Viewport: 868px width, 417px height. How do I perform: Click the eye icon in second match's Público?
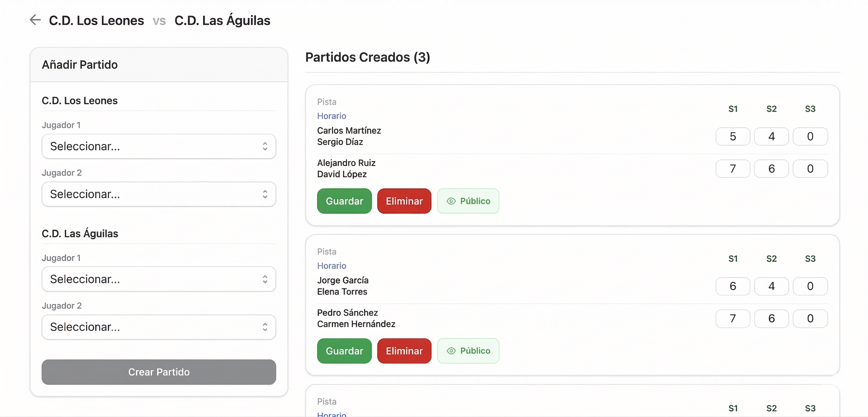click(451, 351)
